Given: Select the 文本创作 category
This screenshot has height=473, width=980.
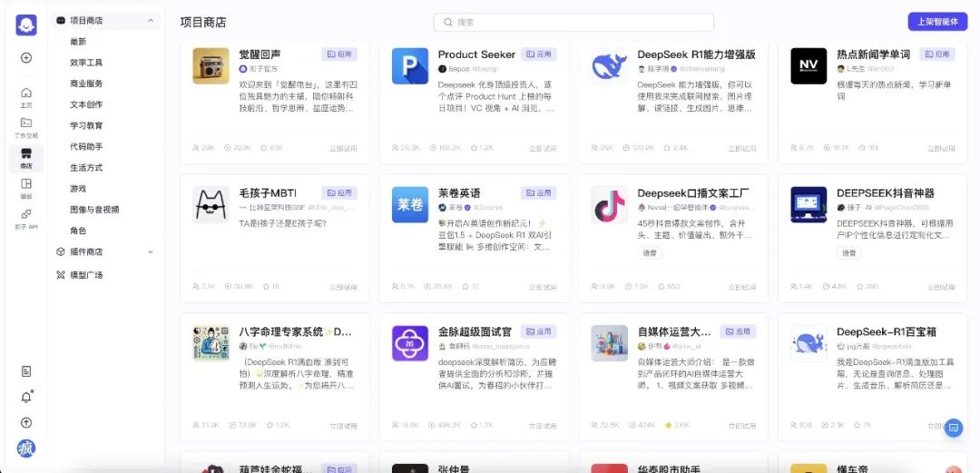Looking at the screenshot, I should (86, 104).
